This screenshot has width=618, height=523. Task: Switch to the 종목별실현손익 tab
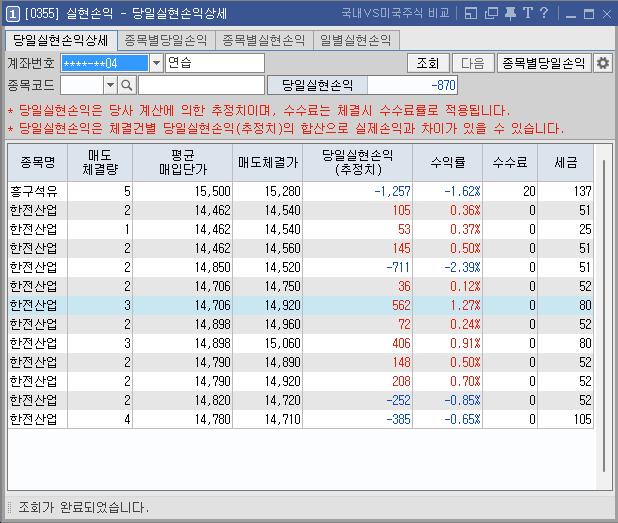264,40
